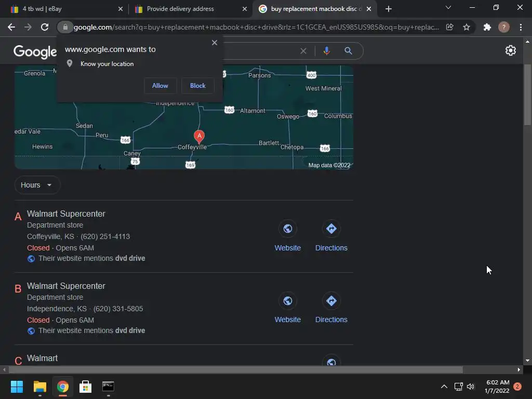
Task: Show hidden system tray icons
Action: click(x=444, y=387)
